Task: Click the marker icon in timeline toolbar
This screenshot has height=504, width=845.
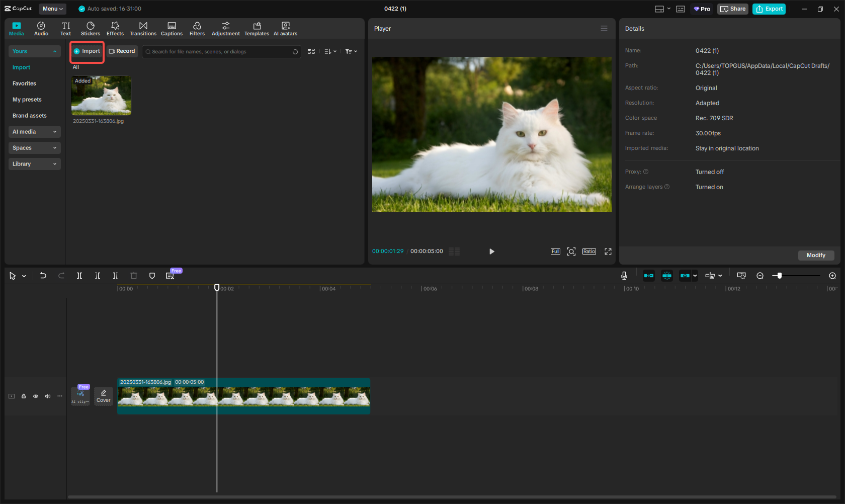Action: [x=152, y=276]
